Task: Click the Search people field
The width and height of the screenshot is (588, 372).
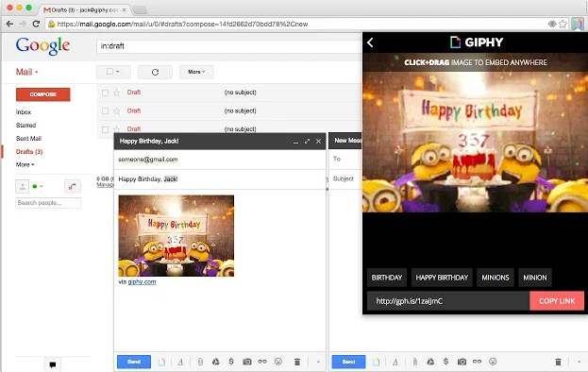Action: coord(48,203)
